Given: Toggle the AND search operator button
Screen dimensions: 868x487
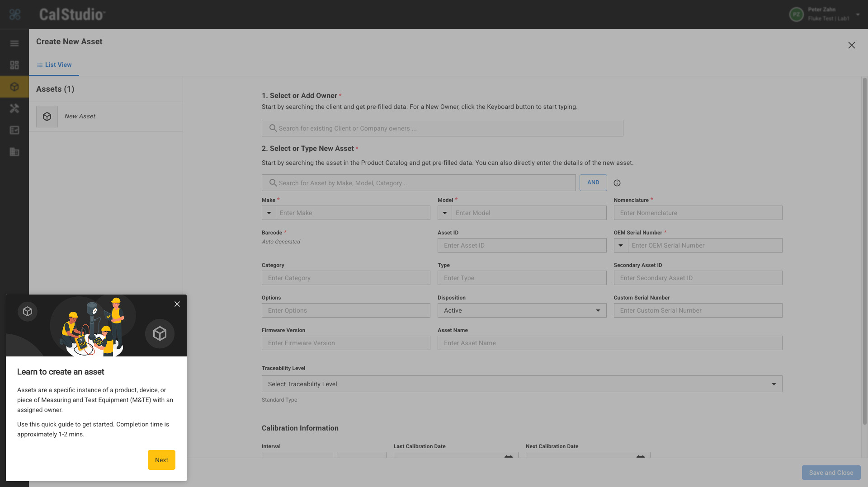Looking at the screenshot, I should (593, 183).
